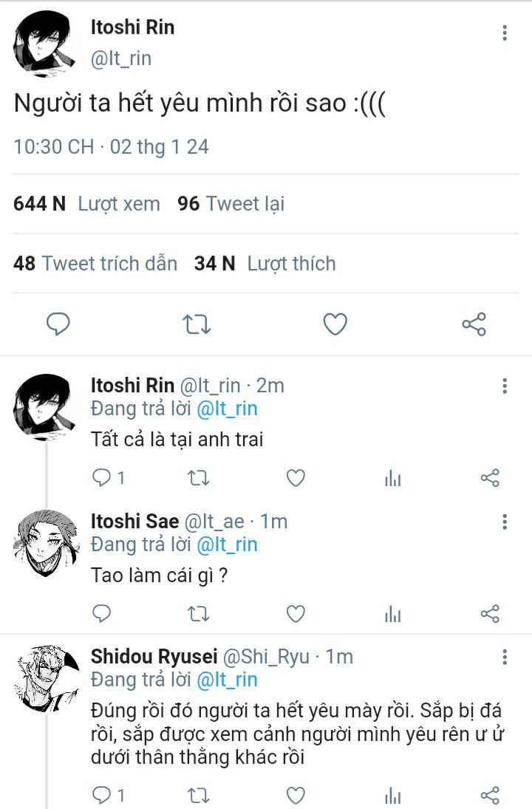Like the main tweet with the heart icon

[335, 324]
